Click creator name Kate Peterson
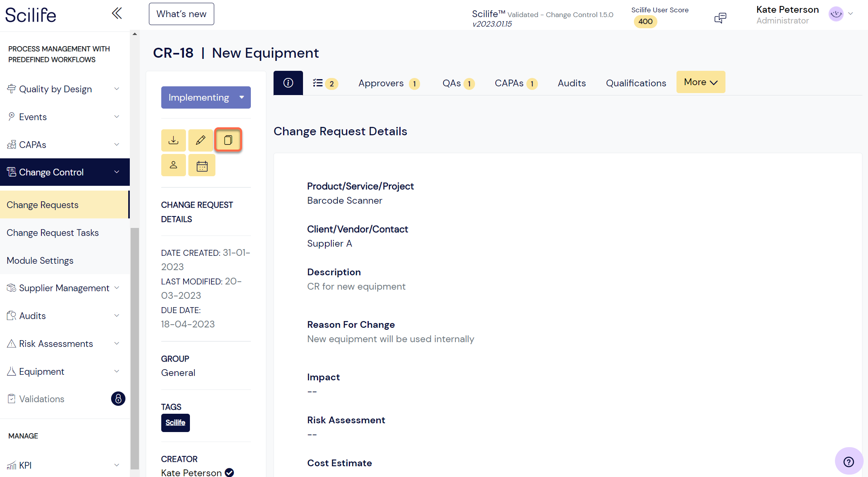 click(x=191, y=473)
